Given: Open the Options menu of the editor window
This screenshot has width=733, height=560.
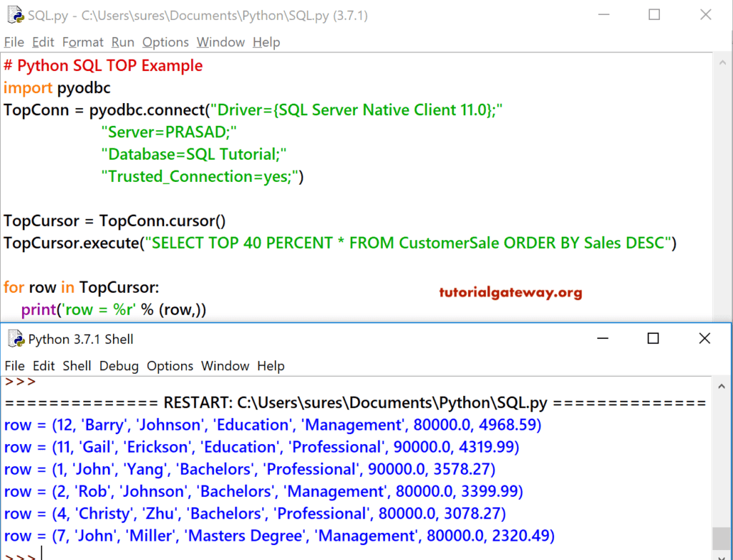Looking at the screenshot, I should (x=165, y=42).
